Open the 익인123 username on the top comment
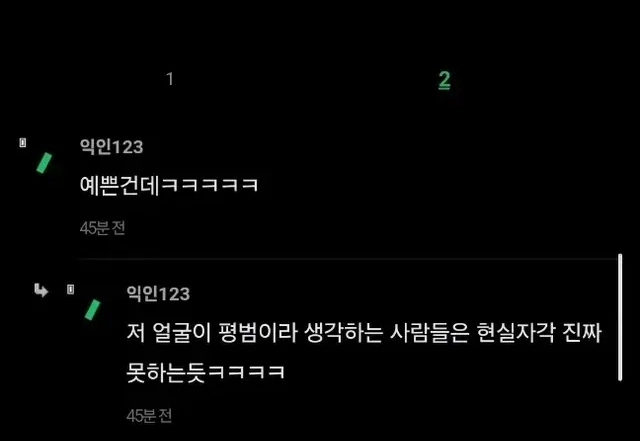This screenshot has width=640, height=441. click(x=112, y=147)
